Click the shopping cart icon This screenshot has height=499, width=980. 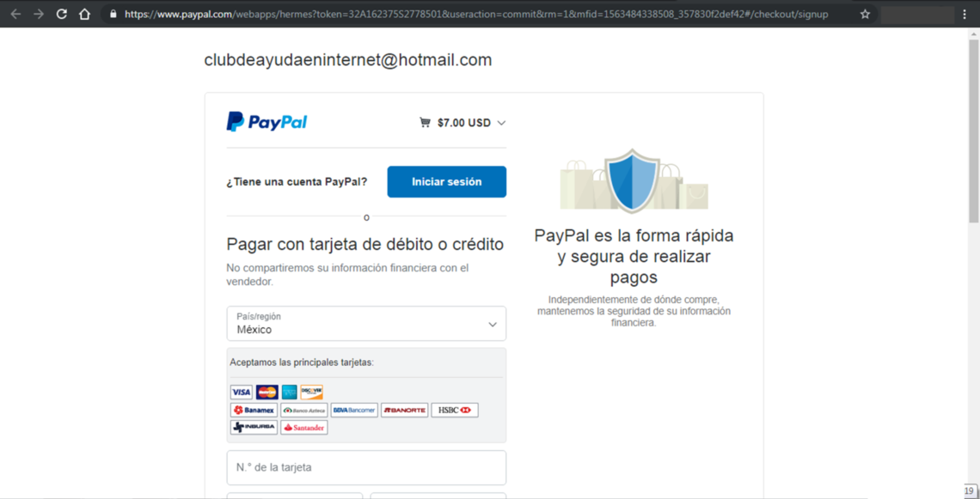pyautogui.click(x=425, y=123)
